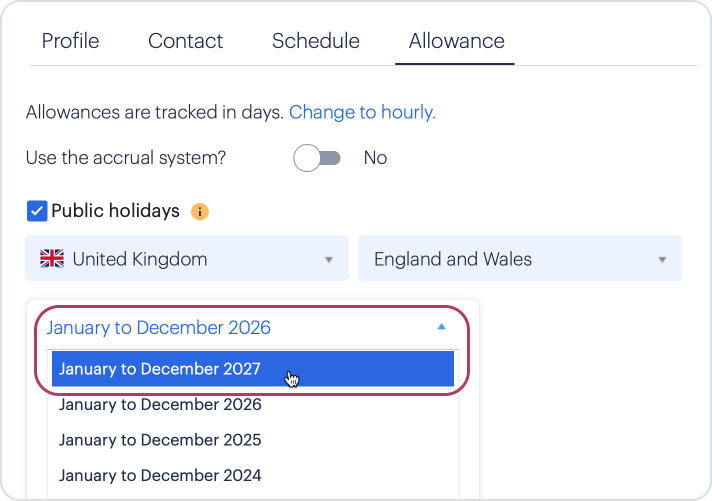Click the United Kingdom flag icon
The image size is (712, 501).
[x=52, y=259]
